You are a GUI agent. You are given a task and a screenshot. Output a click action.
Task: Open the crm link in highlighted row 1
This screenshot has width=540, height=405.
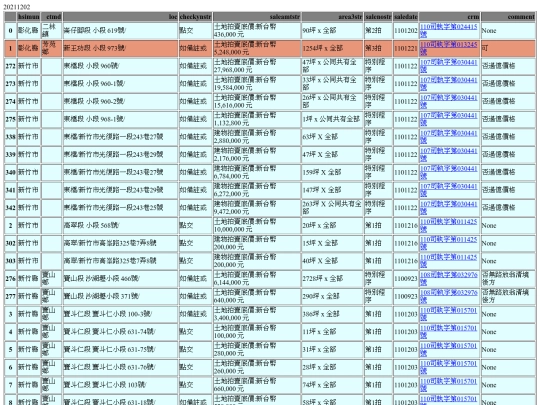click(x=449, y=48)
